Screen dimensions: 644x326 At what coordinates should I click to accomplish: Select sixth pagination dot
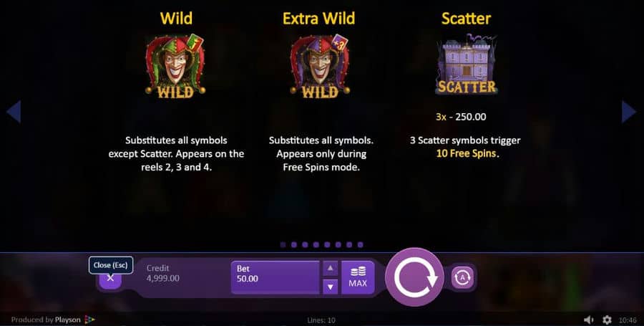[x=338, y=244]
